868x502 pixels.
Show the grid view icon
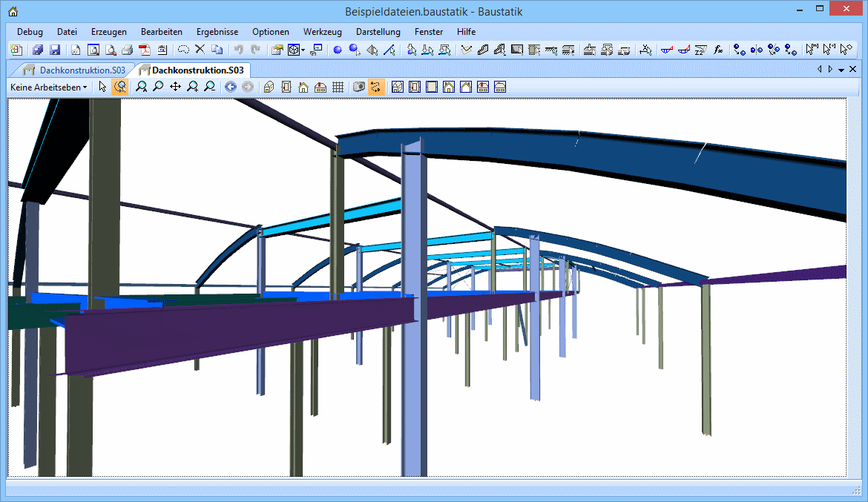tap(338, 87)
